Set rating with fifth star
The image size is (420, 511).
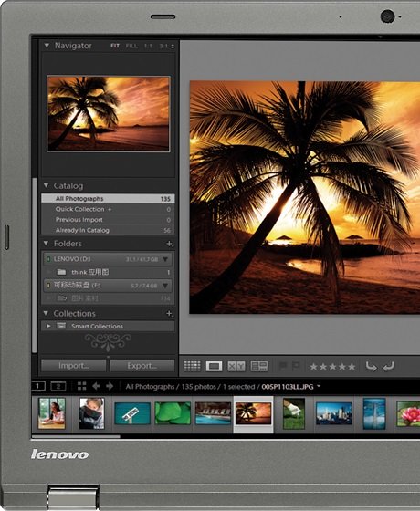click(x=352, y=367)
